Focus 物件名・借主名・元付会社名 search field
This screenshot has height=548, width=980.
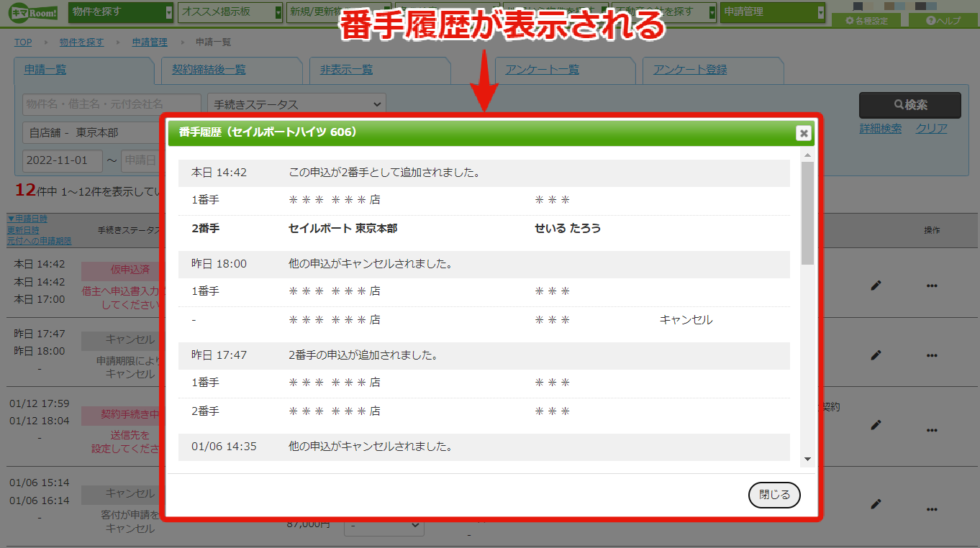pyautogui.click(x=112, y=104)
